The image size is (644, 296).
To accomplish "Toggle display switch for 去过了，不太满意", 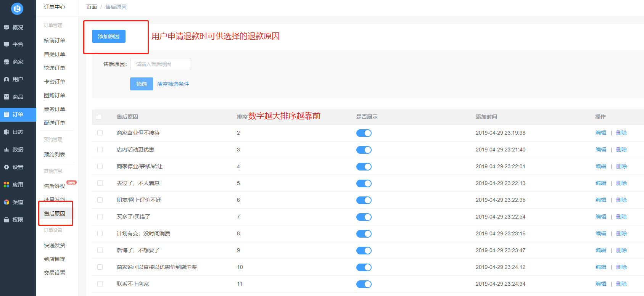I will pos(364,183).
